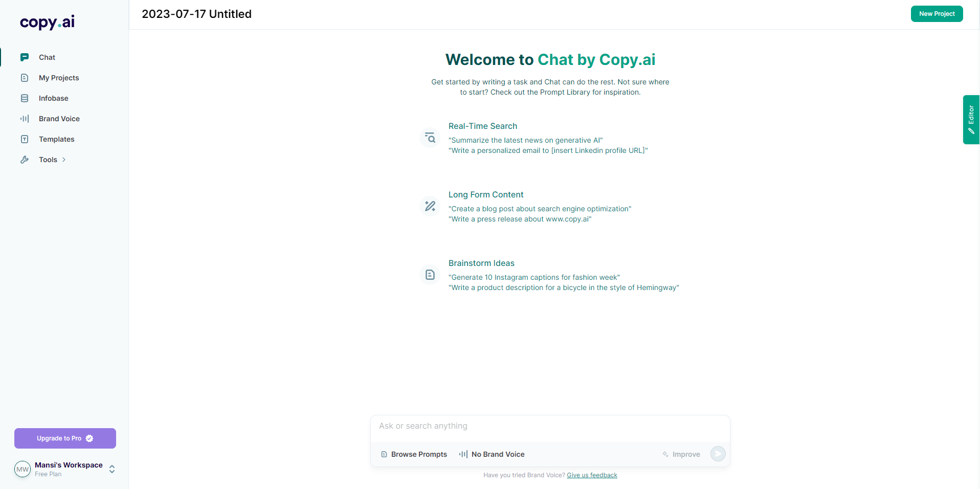
Task: Click the Long Form Content pencil icon
Action: pyautogui.click(x=430, y=206)
